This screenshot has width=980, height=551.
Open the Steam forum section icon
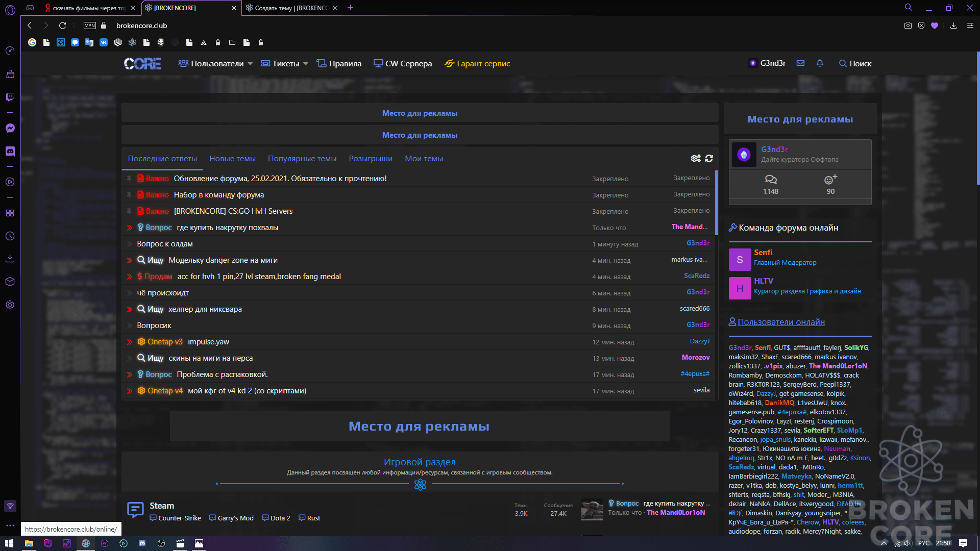tap(135, 510)
